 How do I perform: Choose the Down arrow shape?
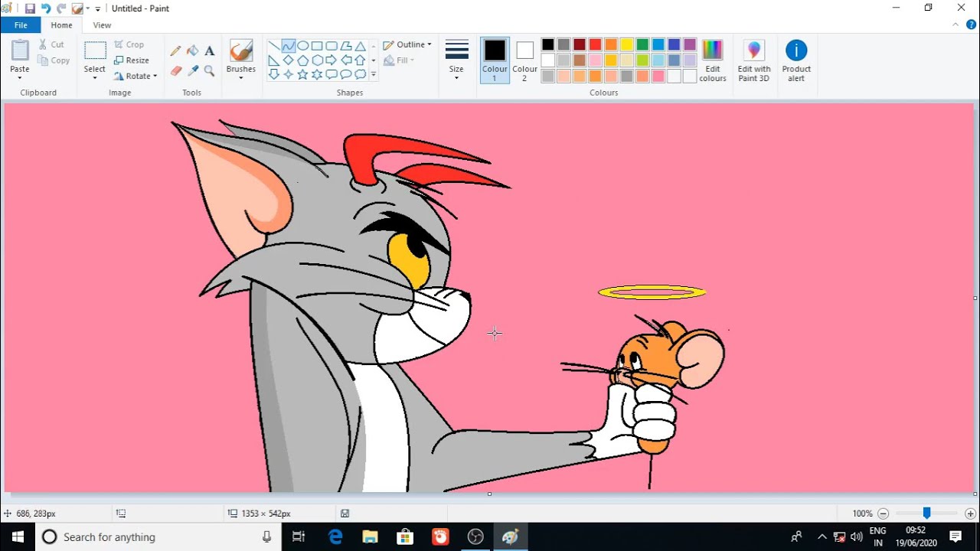[x=273, y=74]
